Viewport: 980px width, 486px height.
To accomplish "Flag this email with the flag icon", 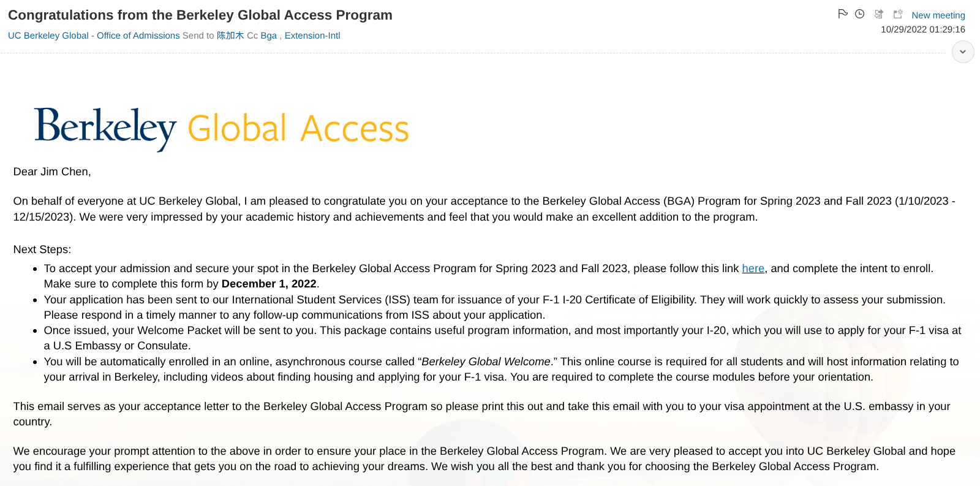I will [843, 14].
